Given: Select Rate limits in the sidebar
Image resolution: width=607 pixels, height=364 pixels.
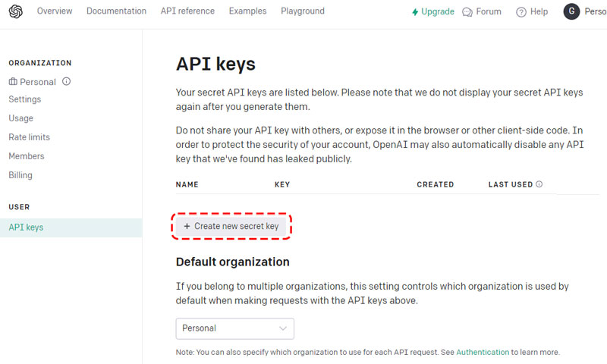Looking at the screenshot, I should 30,137.
